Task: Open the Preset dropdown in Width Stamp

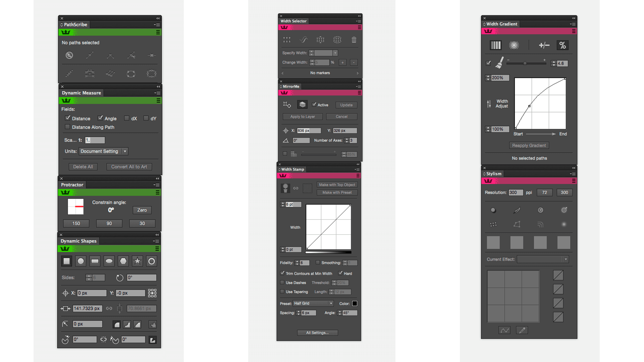Action: click(330, 303)
